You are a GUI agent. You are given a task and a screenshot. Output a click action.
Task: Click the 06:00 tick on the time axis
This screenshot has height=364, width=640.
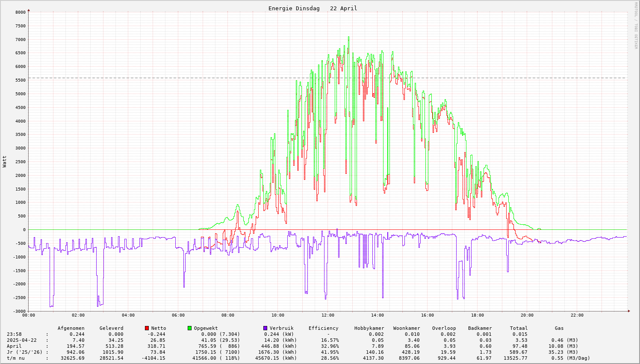click(178, 315)
